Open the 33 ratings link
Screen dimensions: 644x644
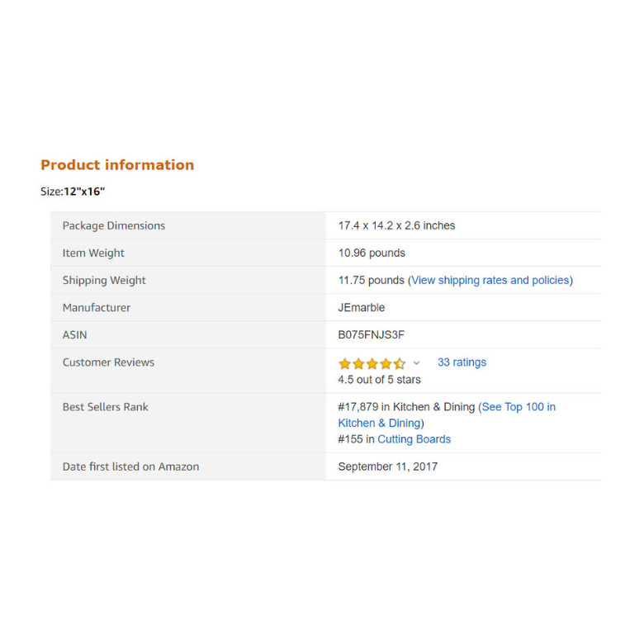[x=462, y=362]
